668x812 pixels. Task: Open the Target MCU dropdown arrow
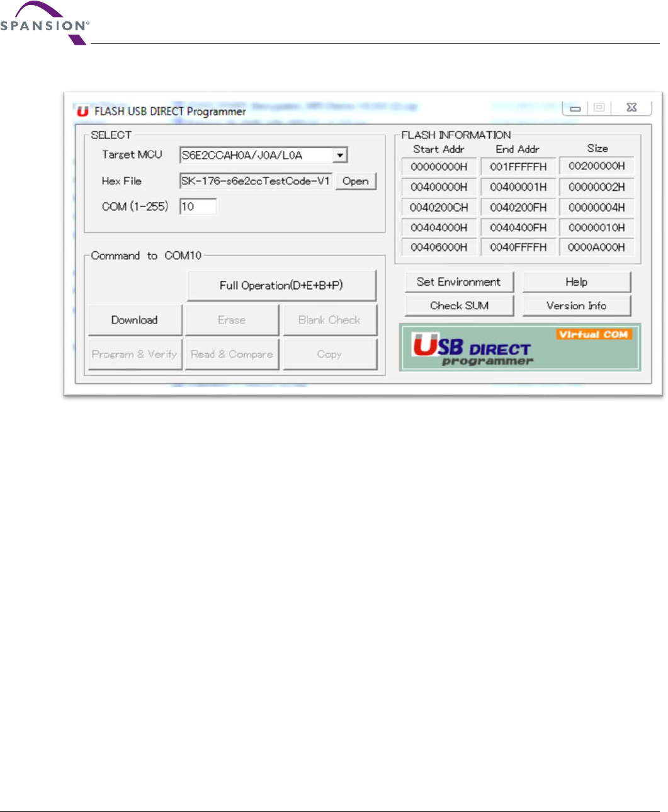click(x=340, y=155)
